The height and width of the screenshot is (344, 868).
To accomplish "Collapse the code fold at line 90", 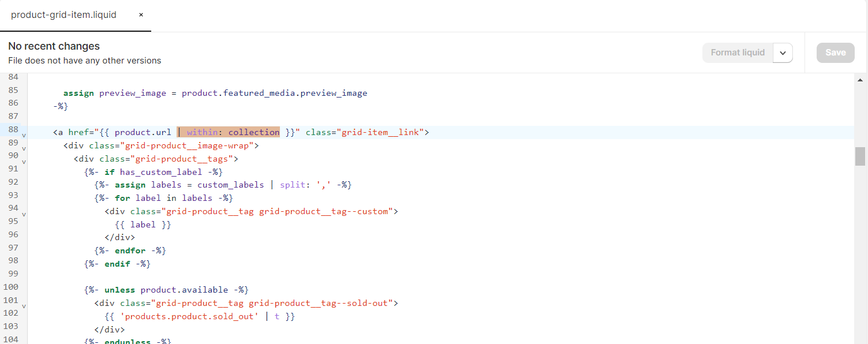I will click(24, 162).
